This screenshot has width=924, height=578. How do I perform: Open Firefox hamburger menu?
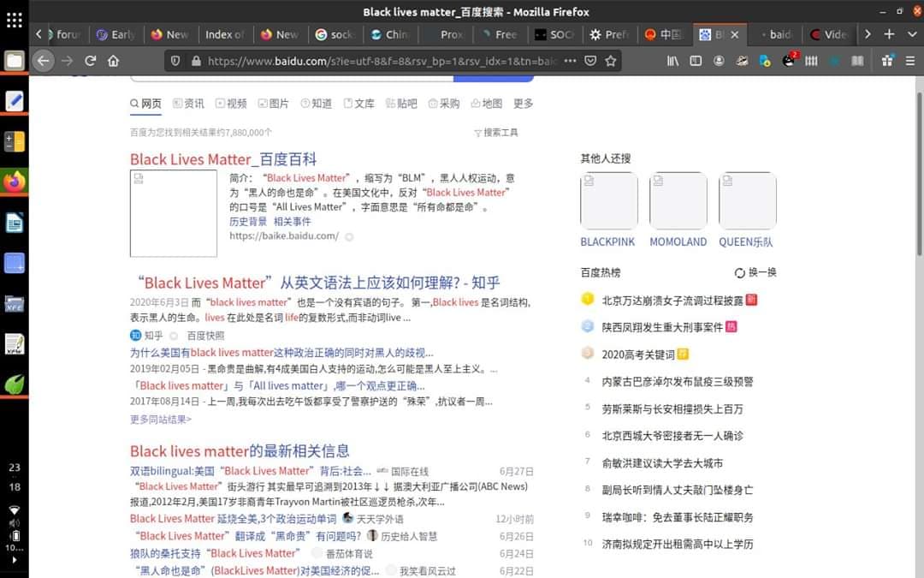909,61
